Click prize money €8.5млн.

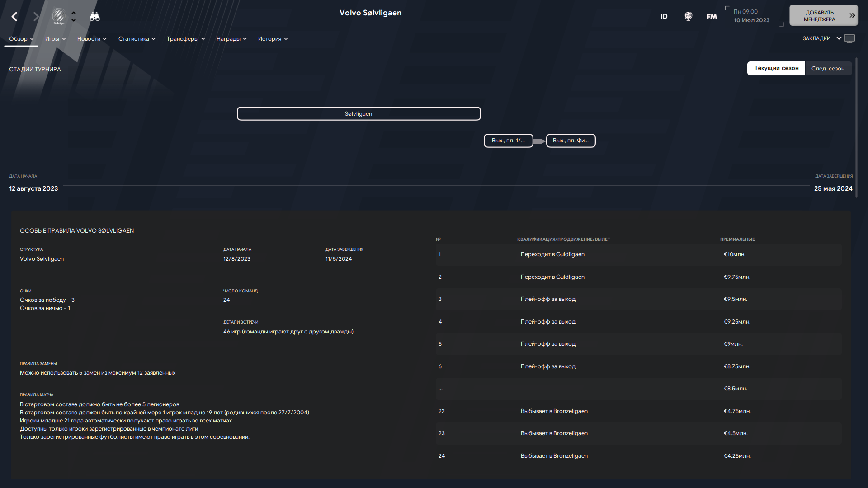pos(735,389)
